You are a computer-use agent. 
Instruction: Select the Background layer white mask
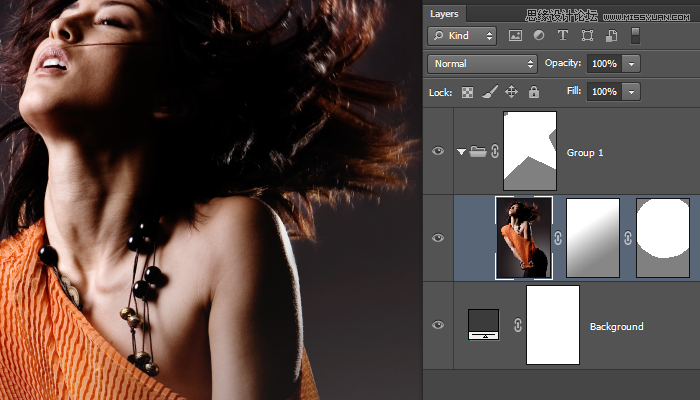click(x=553, y=325)
